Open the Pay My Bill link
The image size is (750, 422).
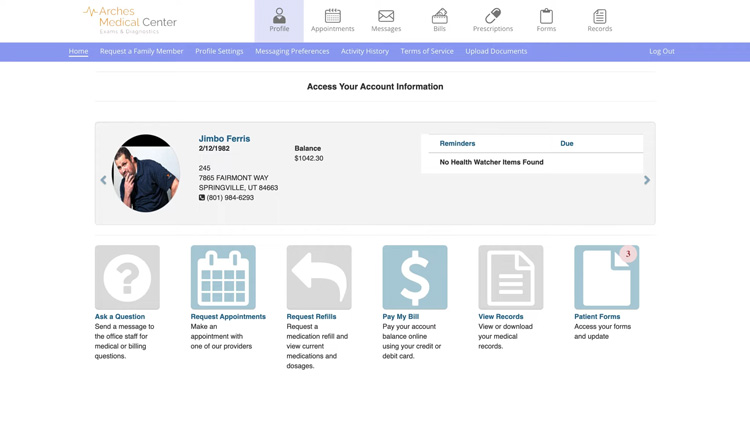tap(401, 317)
